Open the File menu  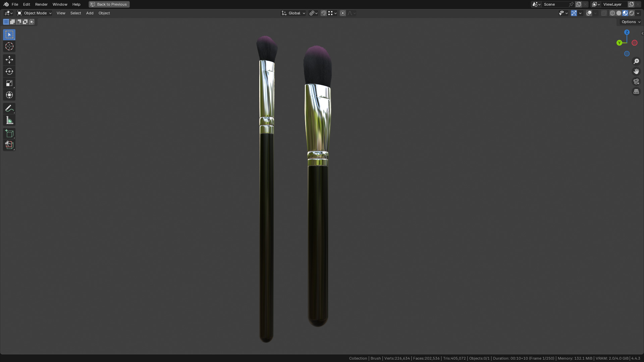(x=15, y=4)
